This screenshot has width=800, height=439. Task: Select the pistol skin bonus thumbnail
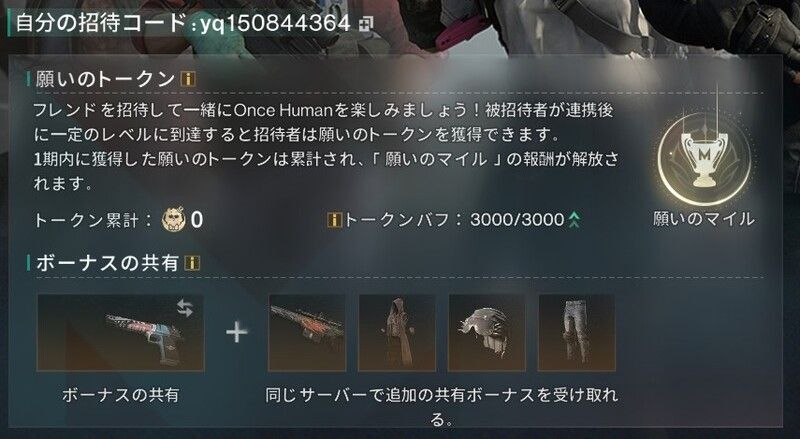click(x=120, y=333)
